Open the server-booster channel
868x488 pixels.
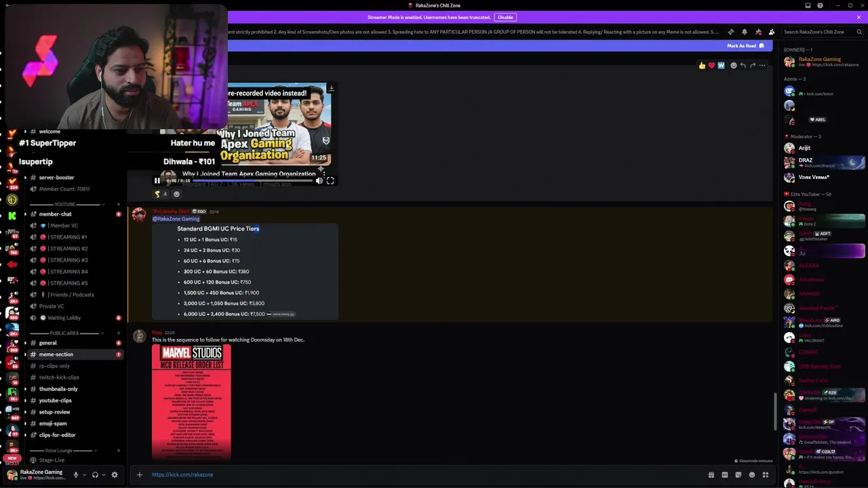click(74, 178)
